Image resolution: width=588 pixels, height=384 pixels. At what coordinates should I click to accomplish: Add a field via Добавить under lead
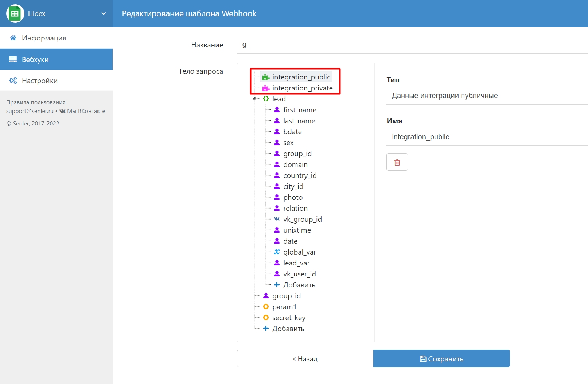click(x=299, y=285)
